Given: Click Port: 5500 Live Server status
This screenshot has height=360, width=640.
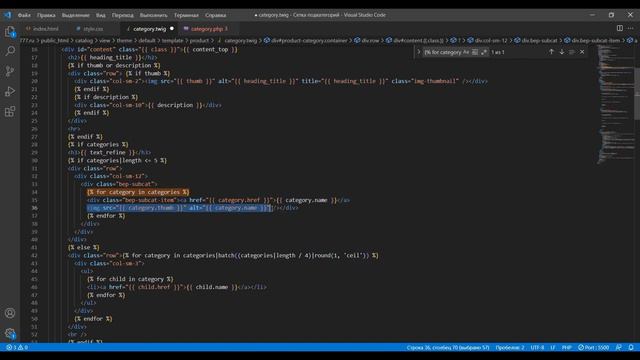Looking at the screenshot, I should pos(593,347).
